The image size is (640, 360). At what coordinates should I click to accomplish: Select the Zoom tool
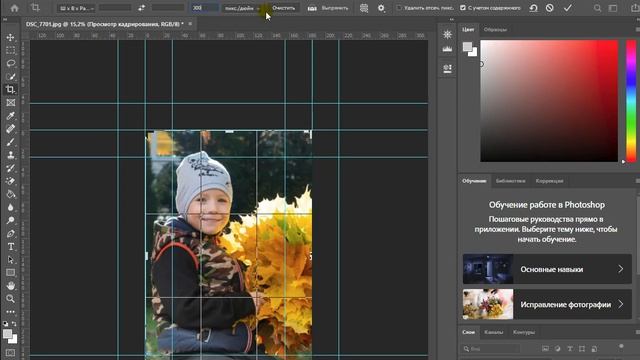[x=11, y=299]
